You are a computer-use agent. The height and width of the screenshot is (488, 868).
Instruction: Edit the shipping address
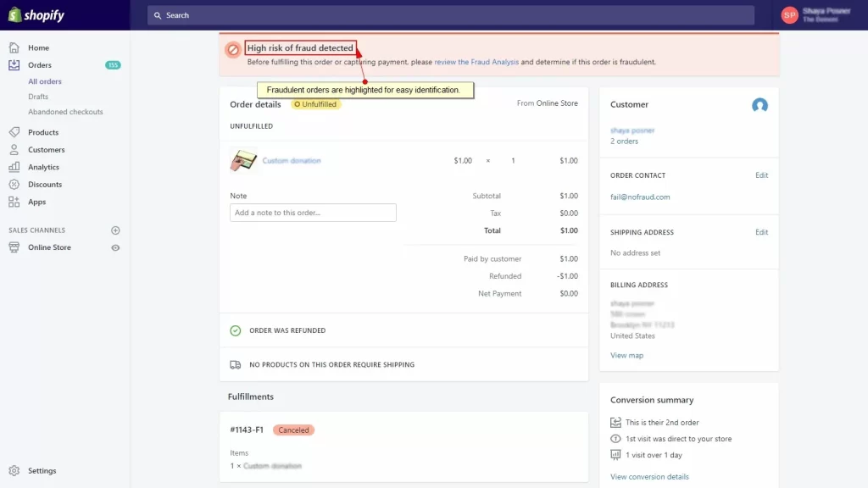761,231
